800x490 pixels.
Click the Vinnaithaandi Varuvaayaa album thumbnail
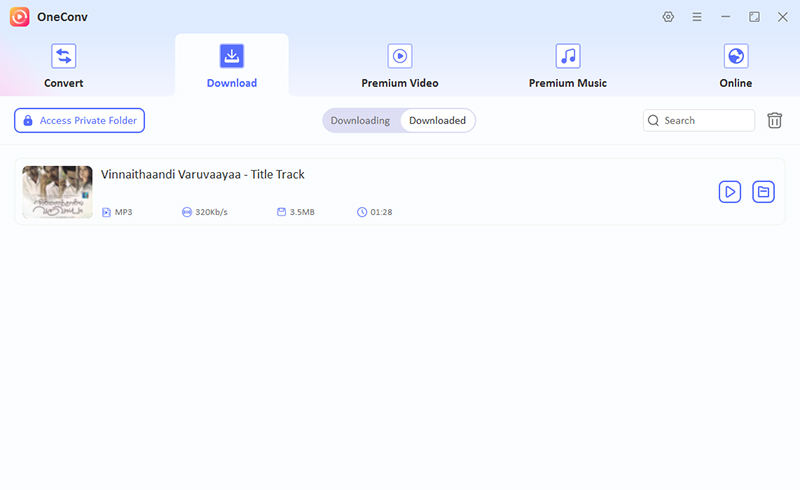coord(57,192)
